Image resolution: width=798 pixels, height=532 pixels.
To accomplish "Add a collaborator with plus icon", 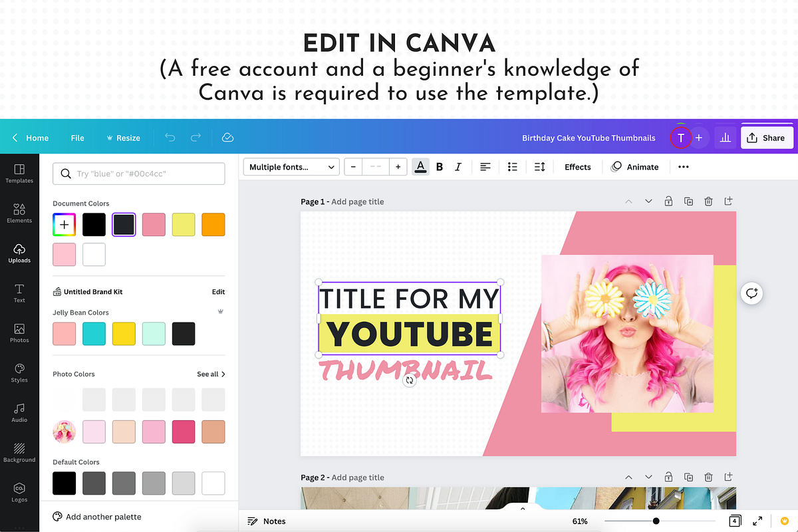I will click(699, 138).
